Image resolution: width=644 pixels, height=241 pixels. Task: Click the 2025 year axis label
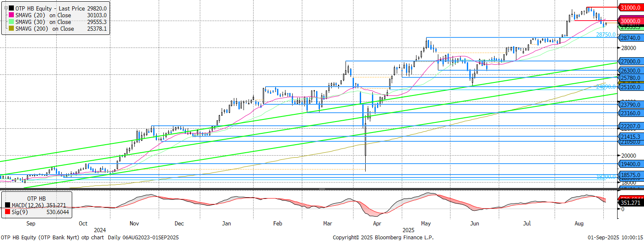408,230
